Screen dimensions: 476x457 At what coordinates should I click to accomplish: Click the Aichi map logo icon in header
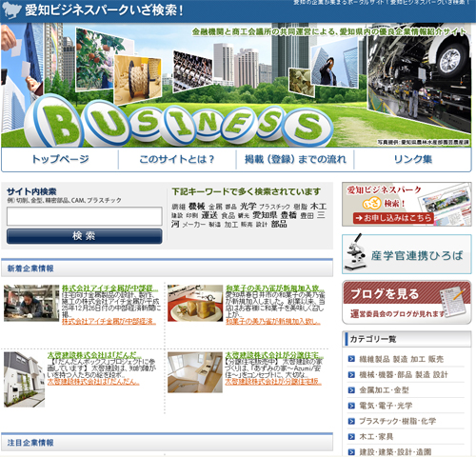pyautogui.click(x=11, y=10)
